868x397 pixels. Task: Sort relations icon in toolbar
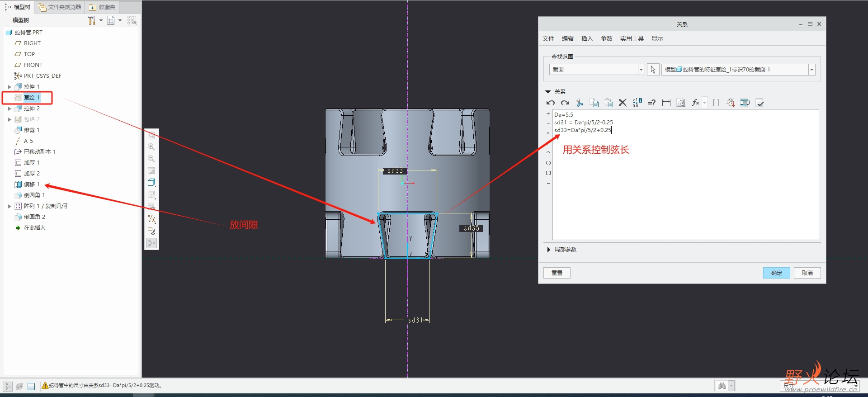[x=745, y=103]
